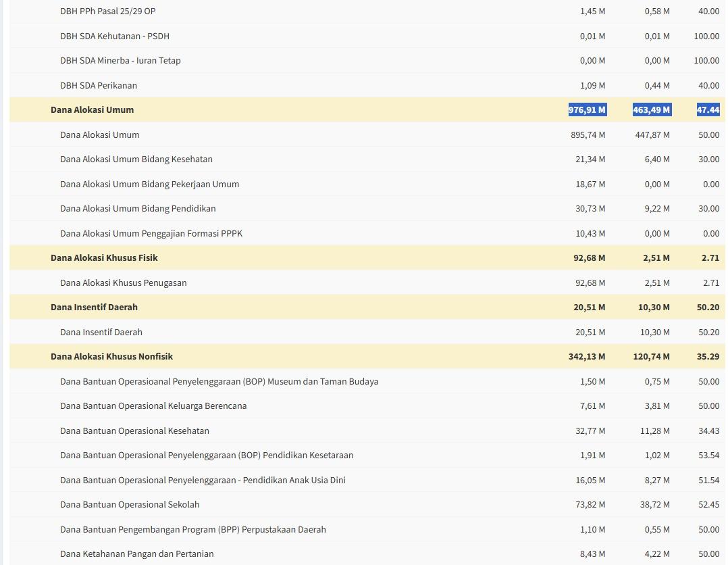This screenshot has width=728, height=565.
Task: Expand the Dana Alokasi Khusus Nonfisik group header
Action: (x=111, y=356)
